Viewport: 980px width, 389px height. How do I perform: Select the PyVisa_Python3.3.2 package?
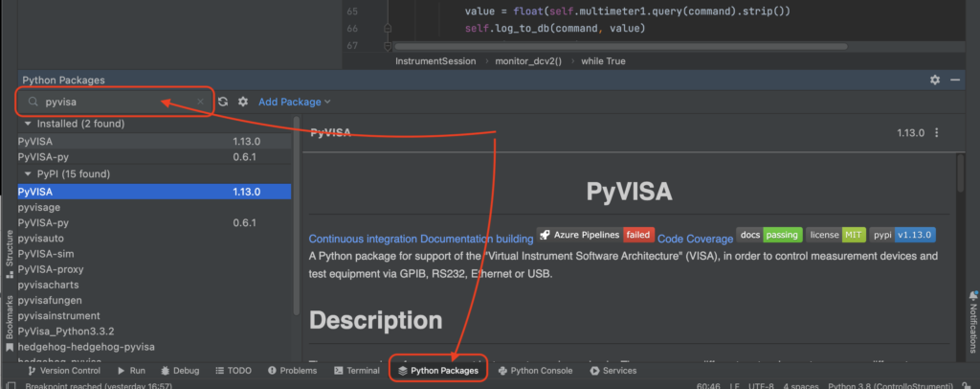pos(154,331)
